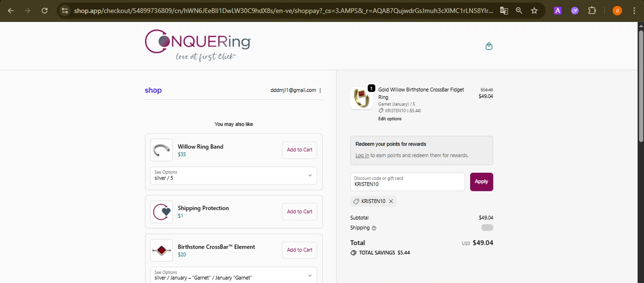Add Shipping Protection to cart
Image resolution: width=644 pixels, height=283 pixels.
click(300, 212)
